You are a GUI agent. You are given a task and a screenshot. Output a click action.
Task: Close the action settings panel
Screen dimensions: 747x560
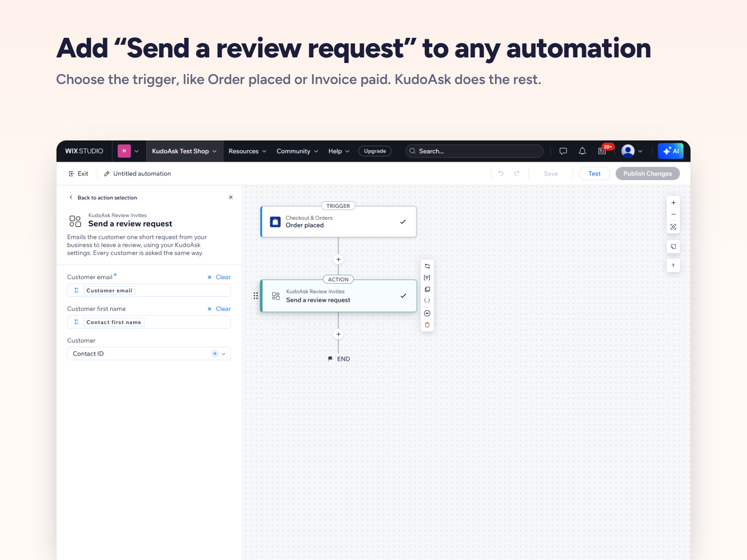point(231,197)
